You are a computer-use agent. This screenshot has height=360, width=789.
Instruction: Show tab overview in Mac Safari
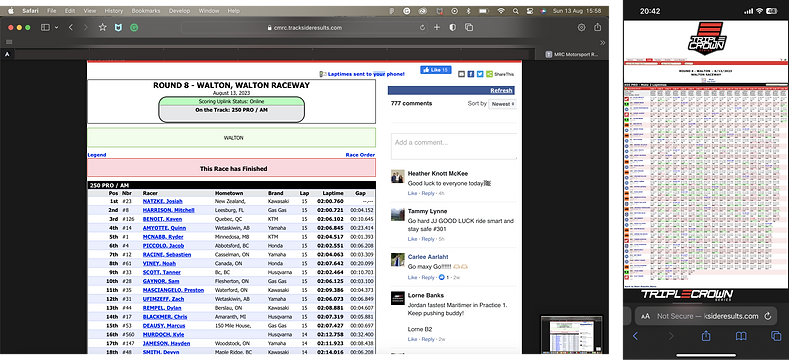[469, 28]
